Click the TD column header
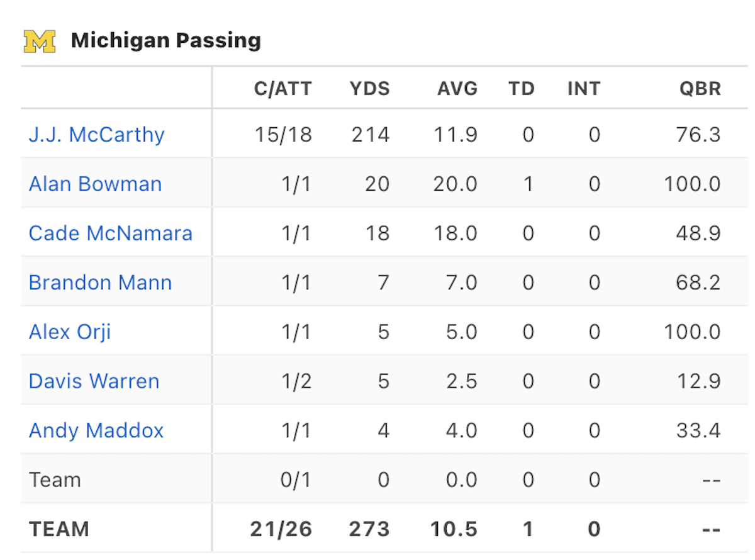 pos(522,89)
